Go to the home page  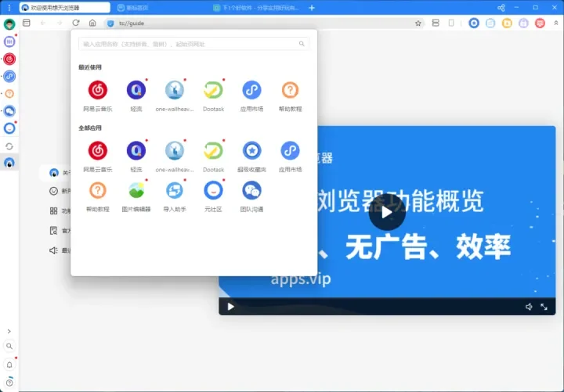(92, 23)
